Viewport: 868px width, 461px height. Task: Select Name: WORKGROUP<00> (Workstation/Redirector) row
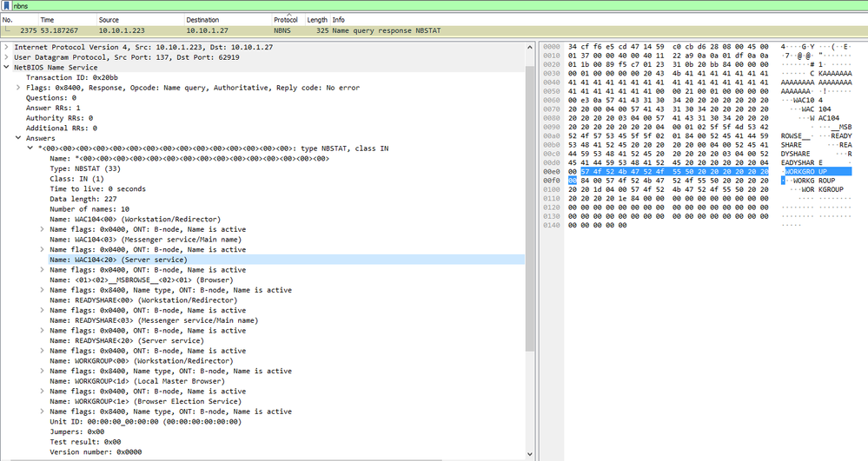(141, 360)
